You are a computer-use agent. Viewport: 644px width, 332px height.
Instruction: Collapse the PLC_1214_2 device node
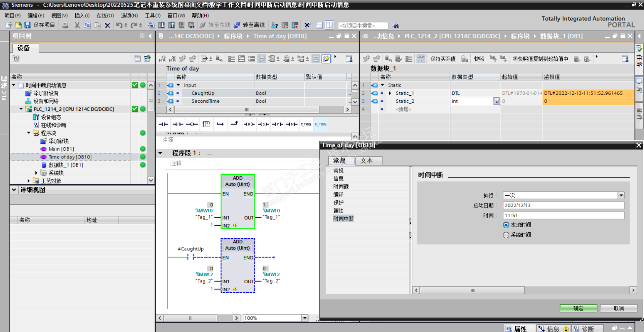click(x=21, y=109)
